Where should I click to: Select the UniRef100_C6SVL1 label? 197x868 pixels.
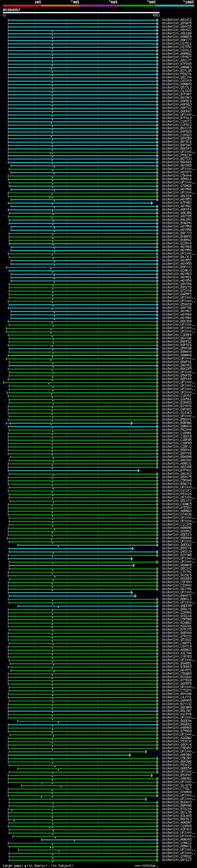click(x=177, y=50)
